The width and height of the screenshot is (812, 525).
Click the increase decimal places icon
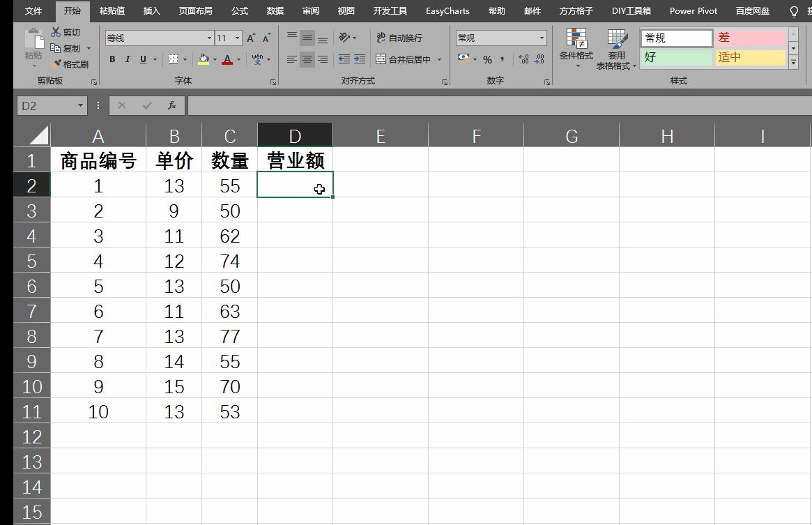point(524,61)
